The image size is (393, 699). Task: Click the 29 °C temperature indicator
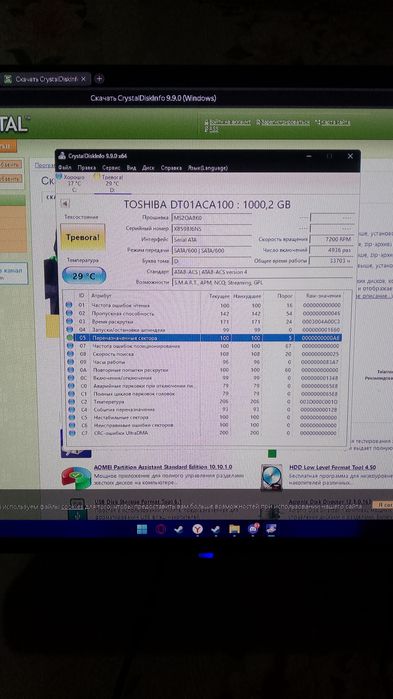pyautogui.click(x=84, y=276)
